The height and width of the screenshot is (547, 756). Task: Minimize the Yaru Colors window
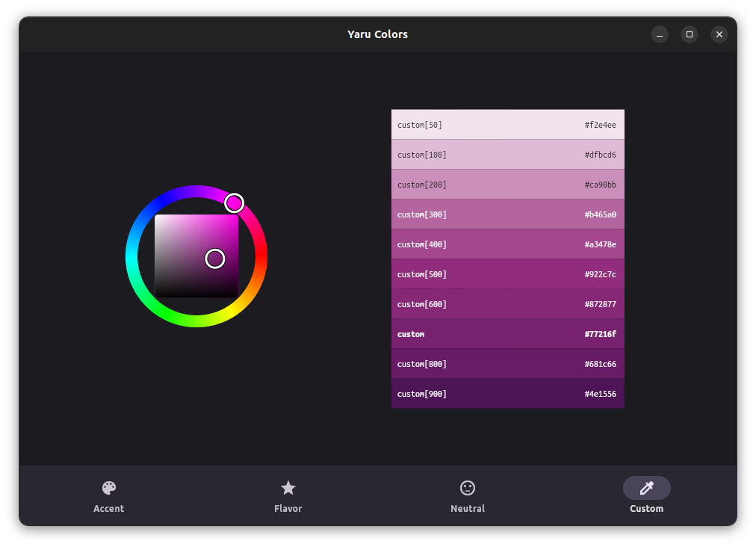(659, 34)
